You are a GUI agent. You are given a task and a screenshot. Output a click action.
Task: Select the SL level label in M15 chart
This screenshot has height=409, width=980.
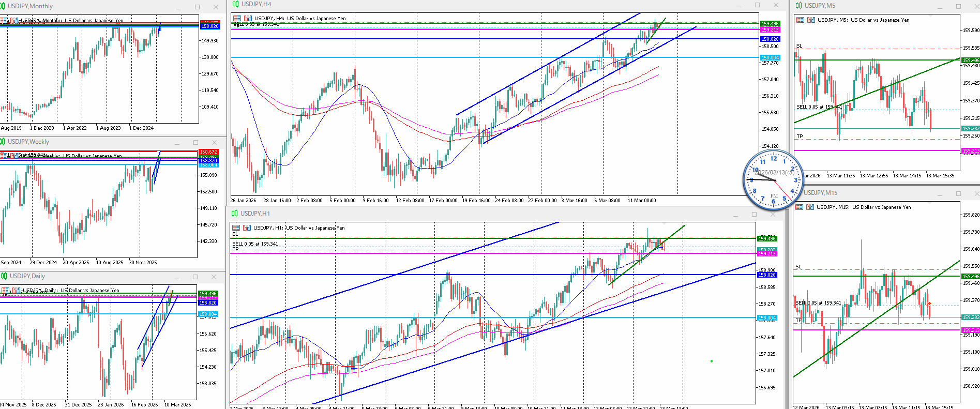click(798, 267)
